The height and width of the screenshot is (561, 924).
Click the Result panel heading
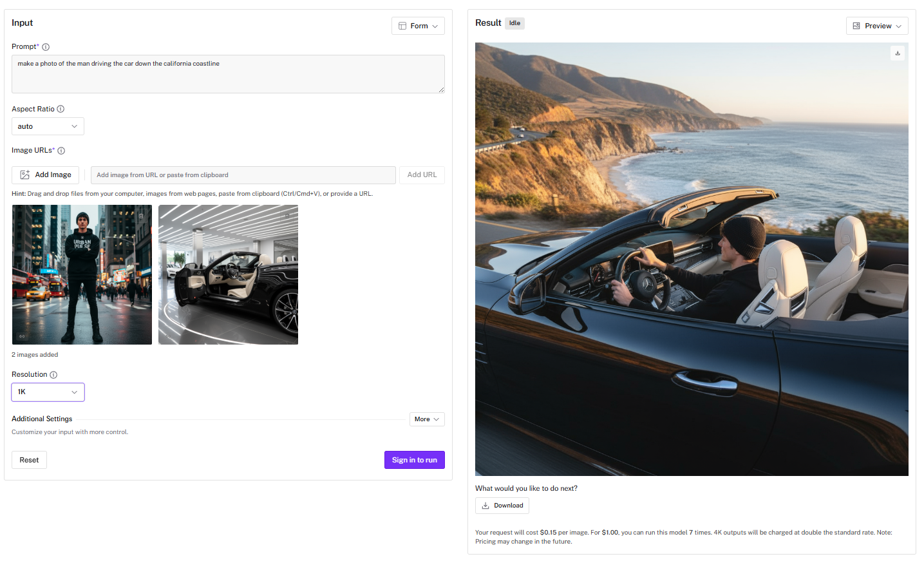tap(488, 23)
